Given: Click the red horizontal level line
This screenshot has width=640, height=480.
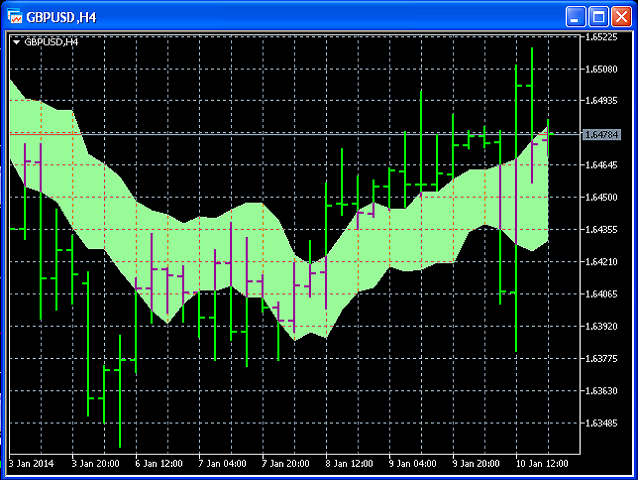Looking at the screenshot, I should pos(44,133).
